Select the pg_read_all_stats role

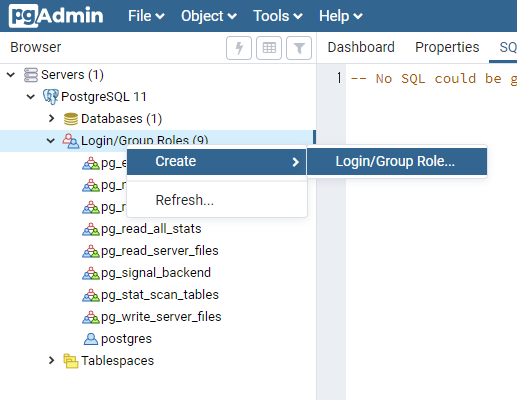(151, 229)
